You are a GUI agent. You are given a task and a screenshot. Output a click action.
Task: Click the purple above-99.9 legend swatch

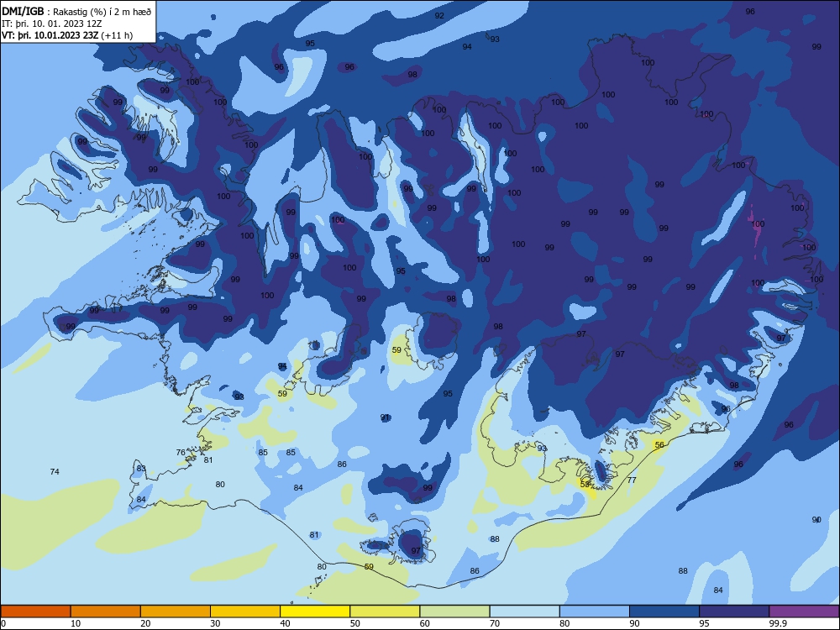point(804,612)
